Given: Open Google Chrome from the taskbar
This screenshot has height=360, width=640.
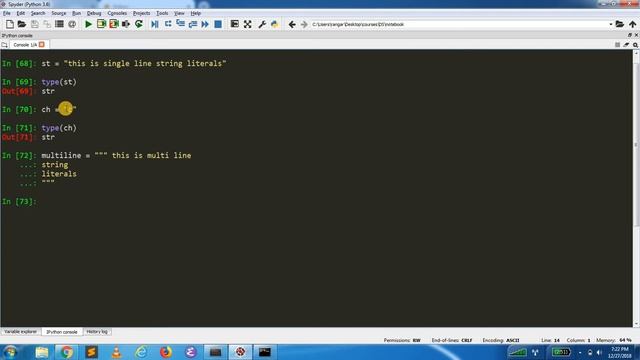Looking at the screenshot, I should (67, 352).
